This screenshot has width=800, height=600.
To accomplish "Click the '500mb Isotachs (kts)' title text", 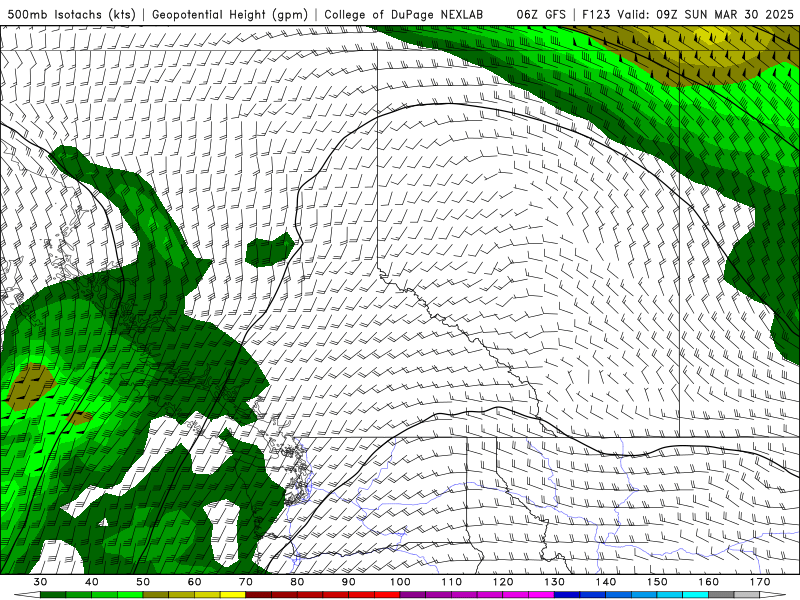I will 71,14.
